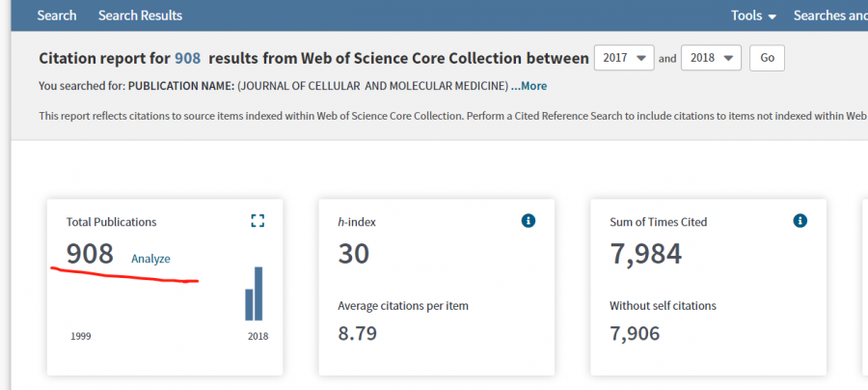Select the taller 2018 bar in the chart
868x390 pixels.
click(258, 293)
